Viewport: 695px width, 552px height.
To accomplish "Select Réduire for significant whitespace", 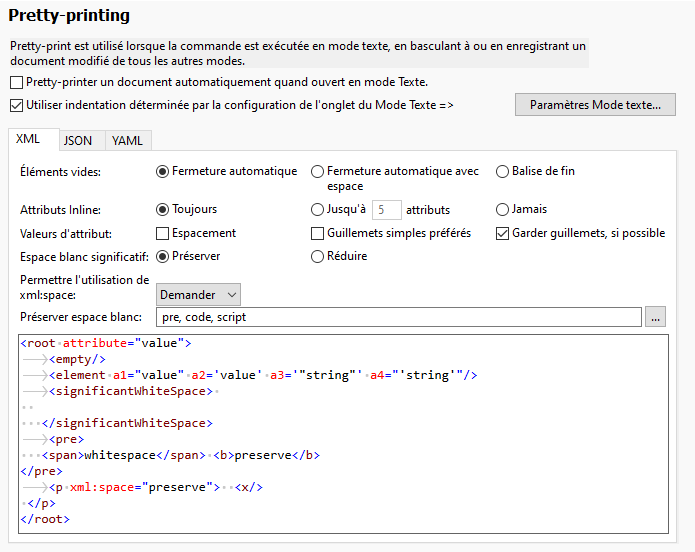I will (318, 256).
